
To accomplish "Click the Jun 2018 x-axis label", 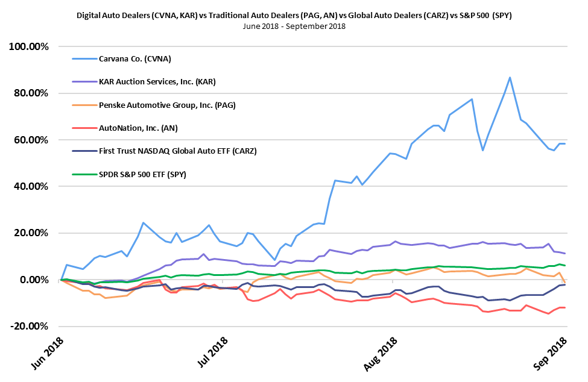I will (48, 353).
